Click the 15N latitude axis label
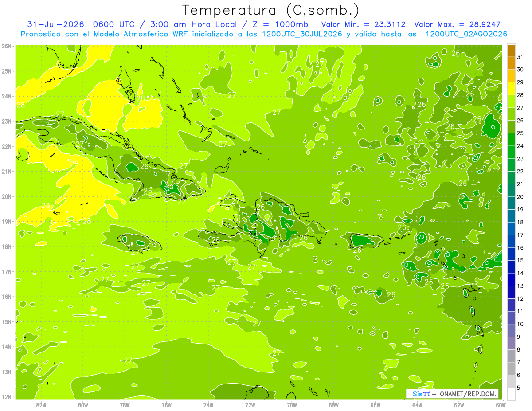The height and width of the screenshot is (411, 532). [x=7, y=322]
